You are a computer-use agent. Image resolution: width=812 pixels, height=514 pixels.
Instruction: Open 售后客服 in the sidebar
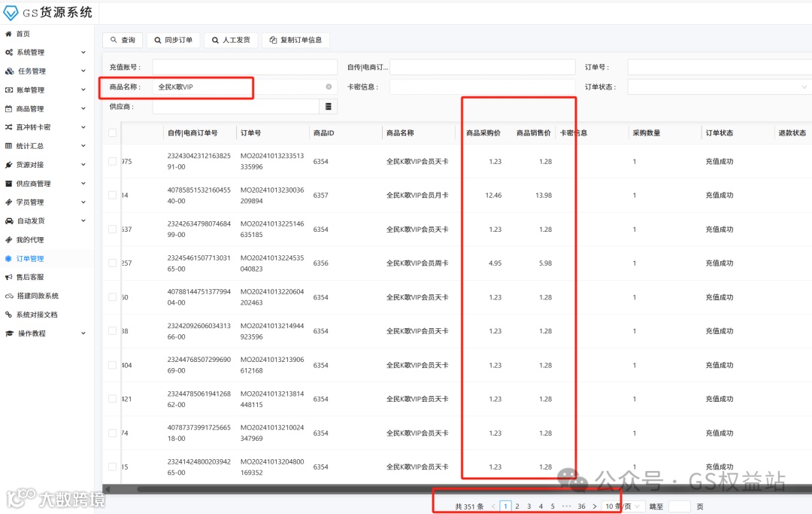click(30, 277)
